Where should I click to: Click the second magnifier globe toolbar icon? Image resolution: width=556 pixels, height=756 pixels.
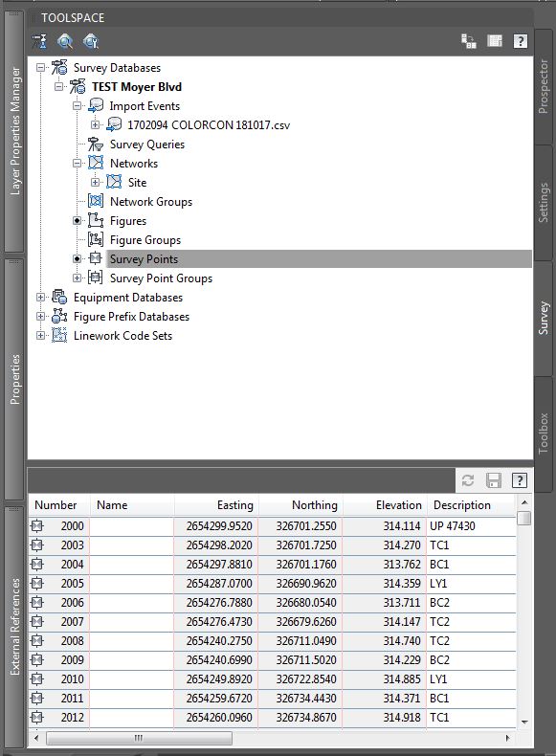point(91,41)
